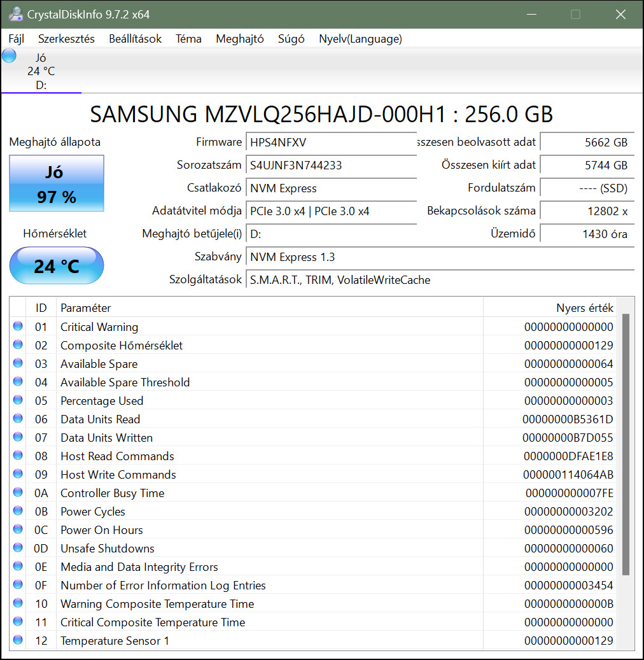Click the total reads value 5662 GB
This screenshot has width=644, height=660.
point(587,143)
